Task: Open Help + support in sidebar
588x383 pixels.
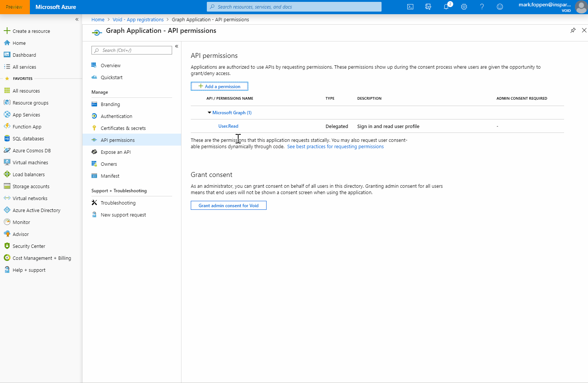Action: [x=29, y=270]
